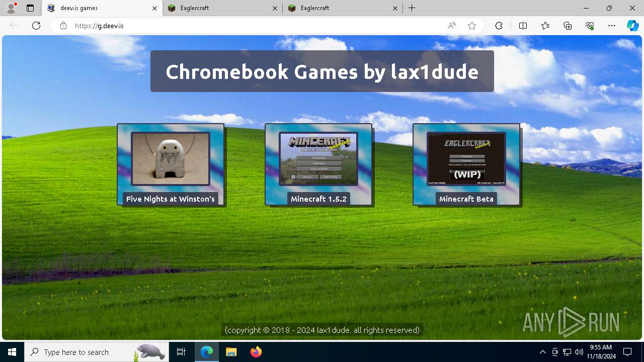Open the clock showing 9:55 AM
Viewport: 644px width, 362px height.
pyautogui.click(x=600, y=352)
